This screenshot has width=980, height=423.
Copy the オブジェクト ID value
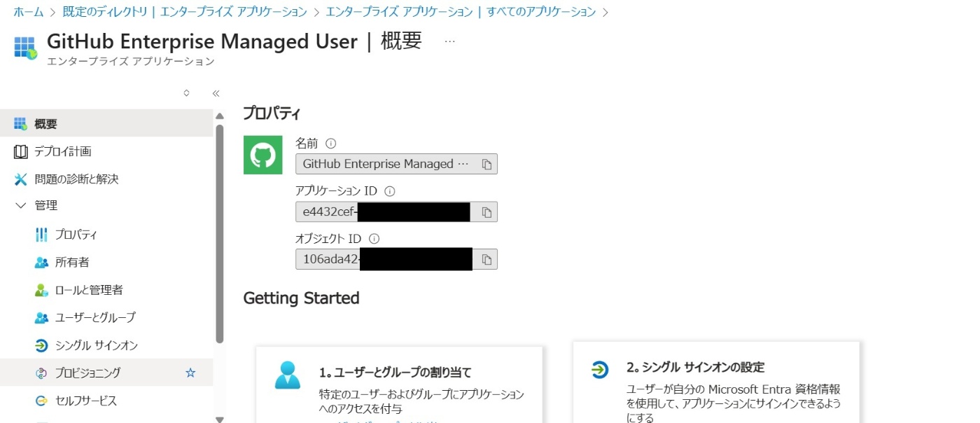[x=486, y=260]
